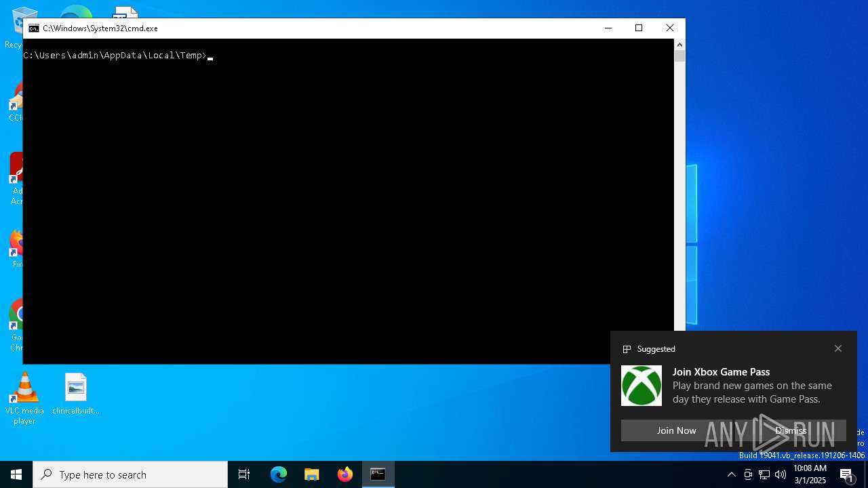
Task: Click the tray icon left of network
Action: [748, 474]
